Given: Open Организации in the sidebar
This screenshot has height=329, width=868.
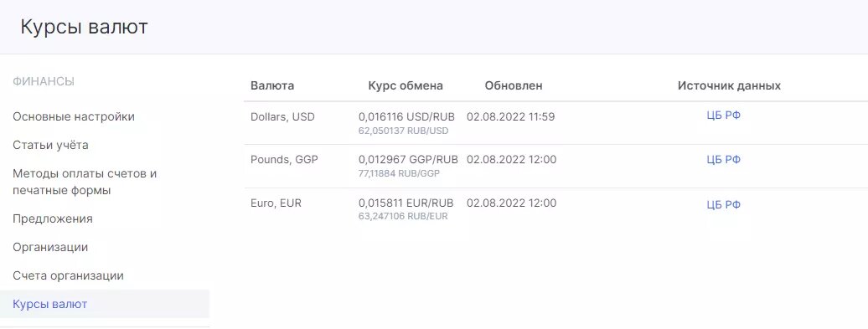Looking at the screenshot, I should [x=50, y=247].
